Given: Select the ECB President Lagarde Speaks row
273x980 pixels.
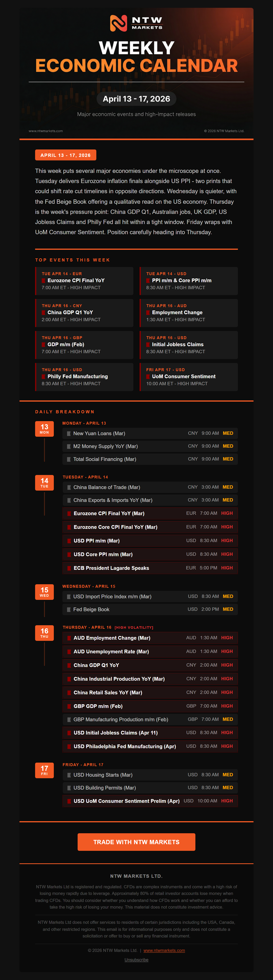Looking at the screenshot, I should (150, 568).
